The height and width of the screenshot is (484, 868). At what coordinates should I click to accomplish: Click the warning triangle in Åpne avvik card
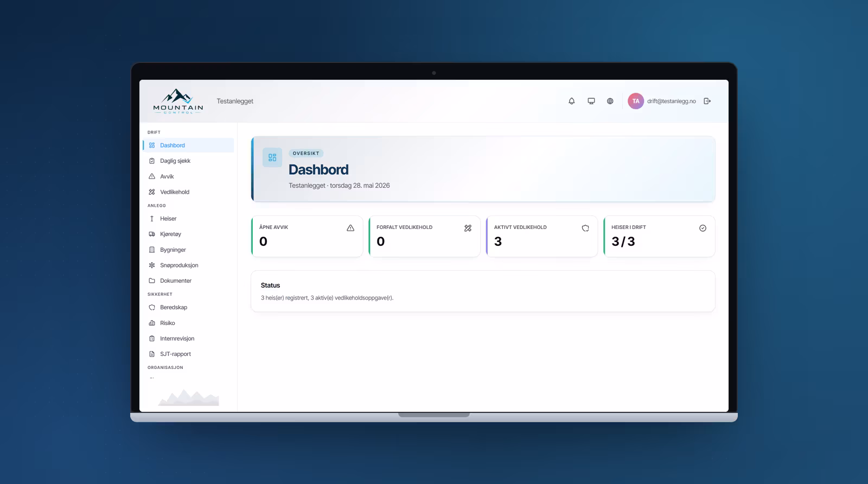click(350, 228)
